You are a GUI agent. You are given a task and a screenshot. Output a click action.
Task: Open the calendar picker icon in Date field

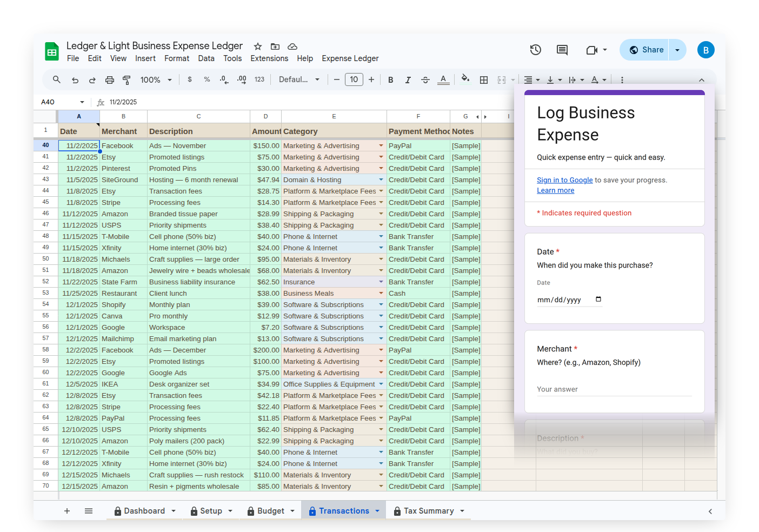[598, 299]
